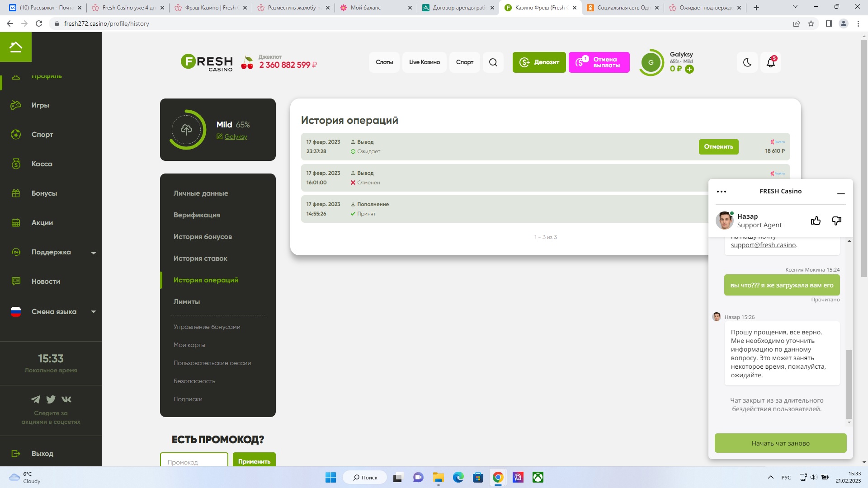
Task: Bookmark this page with star icon
Action: click(x=811, y=23)
